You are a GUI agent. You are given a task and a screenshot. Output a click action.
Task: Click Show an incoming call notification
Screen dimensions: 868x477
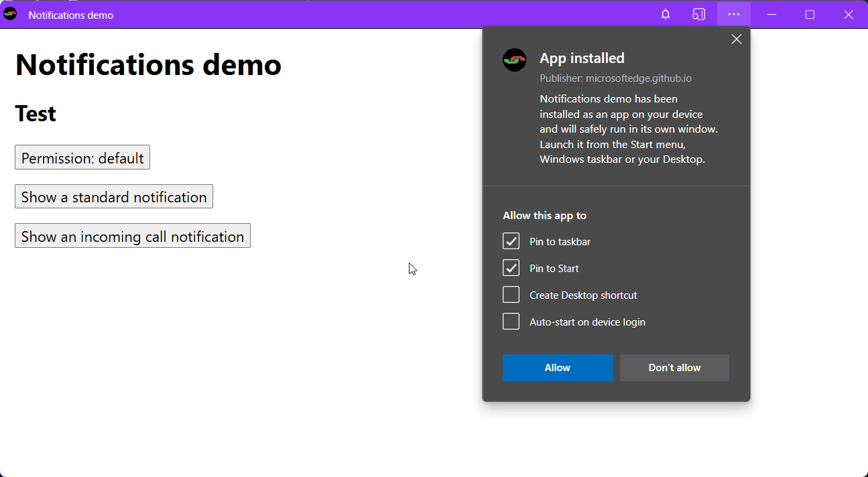click(x=133, y=236)
